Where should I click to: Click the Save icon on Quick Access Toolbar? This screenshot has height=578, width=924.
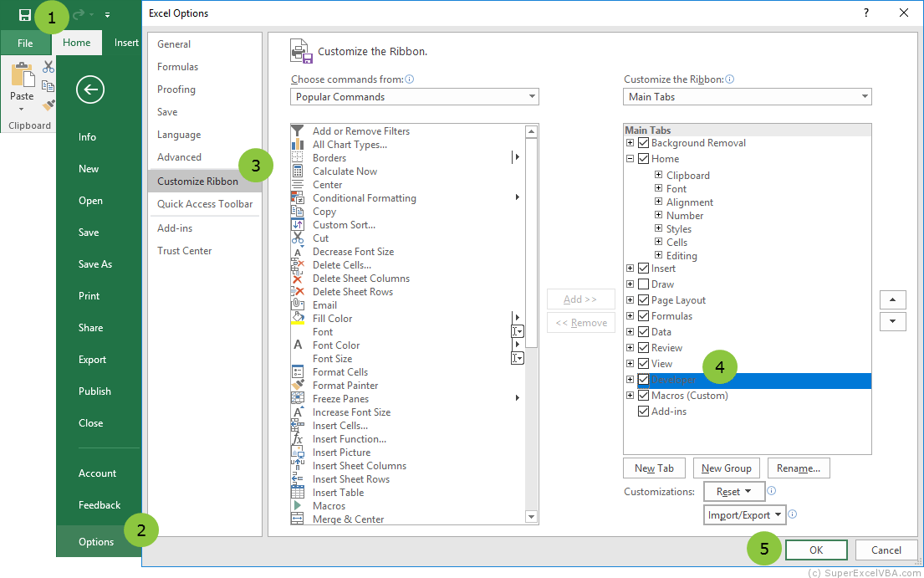[23, 13]
